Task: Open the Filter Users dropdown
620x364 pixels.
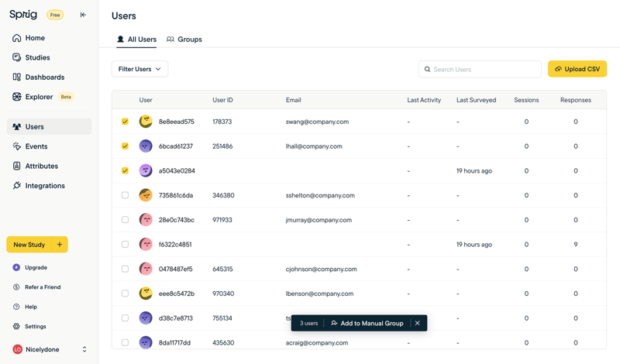Action: 140,69
